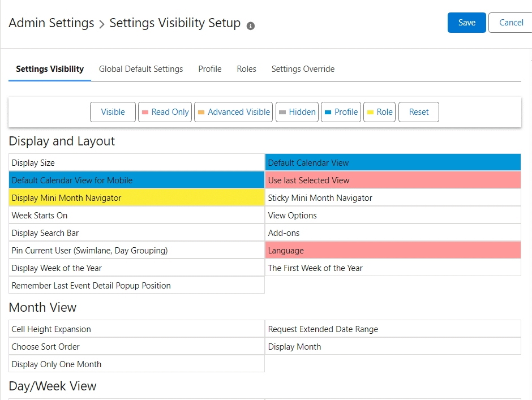
Task: Select the pink Read Only status button
Action: [165, 112]
